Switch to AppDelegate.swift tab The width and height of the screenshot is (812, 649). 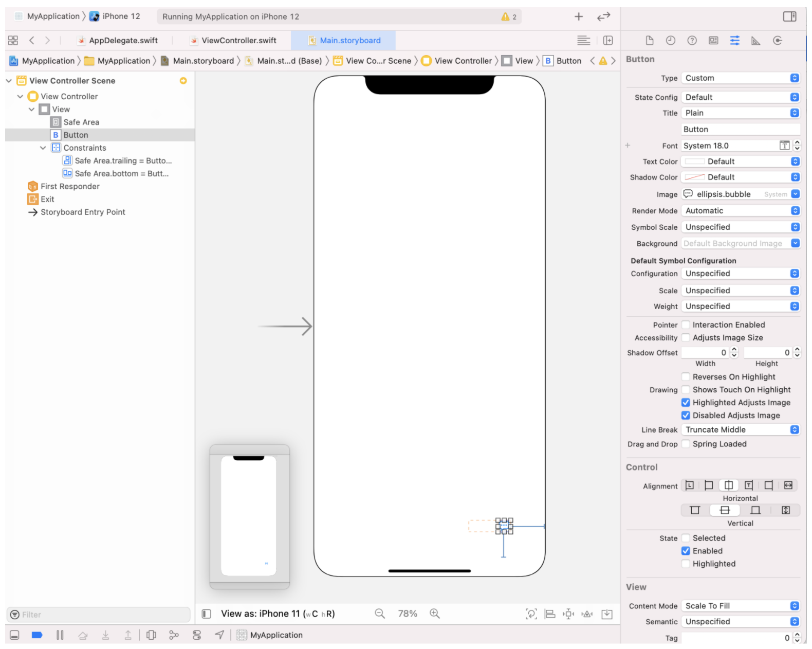[x=118, y=41]
